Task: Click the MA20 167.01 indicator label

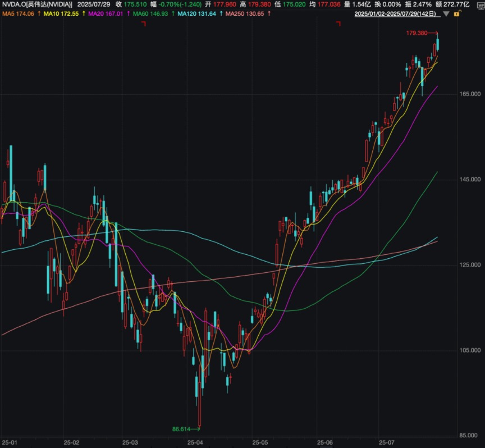Action: 106,14
